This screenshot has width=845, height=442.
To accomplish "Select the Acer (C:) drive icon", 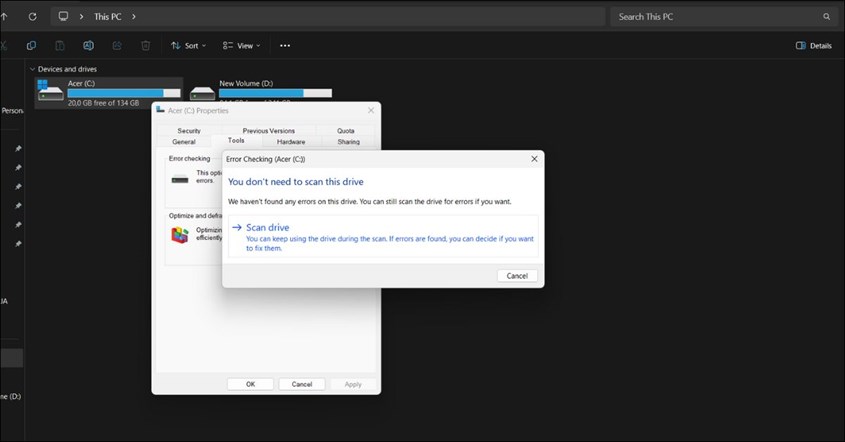I will [x=51, y=91].
